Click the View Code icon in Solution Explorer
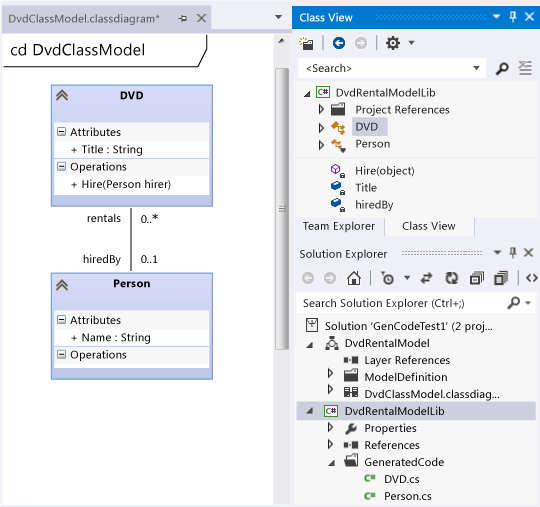Image resolution: width=540 pixels, height=507 pixels. [532, 278]
